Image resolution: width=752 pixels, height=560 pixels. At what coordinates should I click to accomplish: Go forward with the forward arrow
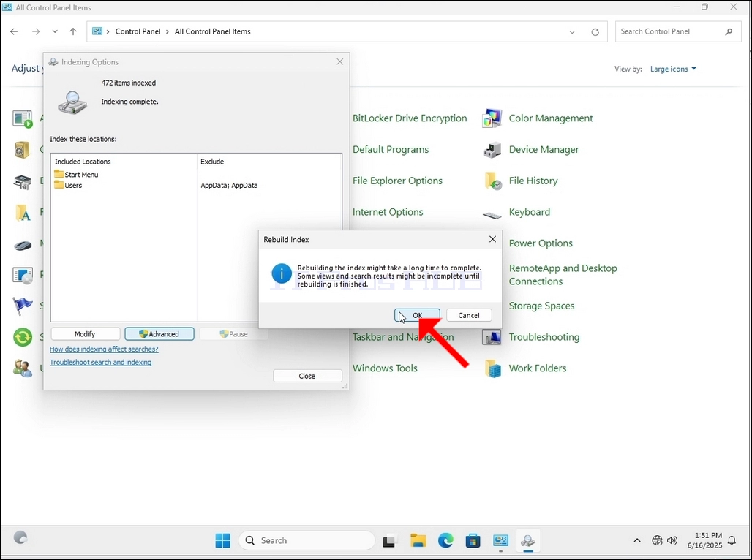tap(36, 31)
